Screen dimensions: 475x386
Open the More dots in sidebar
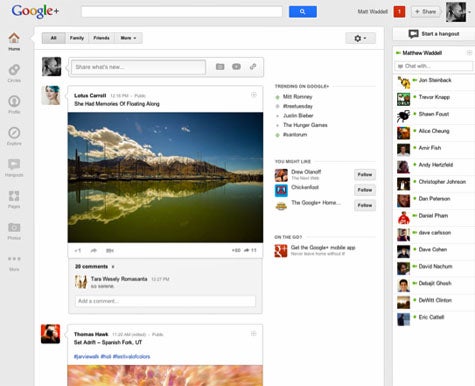click(x=14, y=263)
